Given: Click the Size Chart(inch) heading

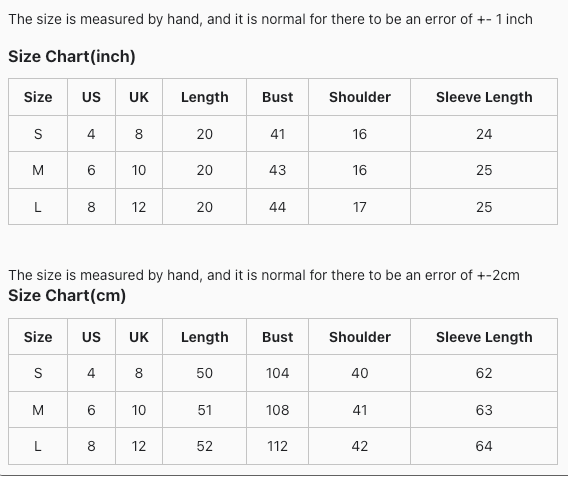Looking at the screenshot, I should 72,56.
